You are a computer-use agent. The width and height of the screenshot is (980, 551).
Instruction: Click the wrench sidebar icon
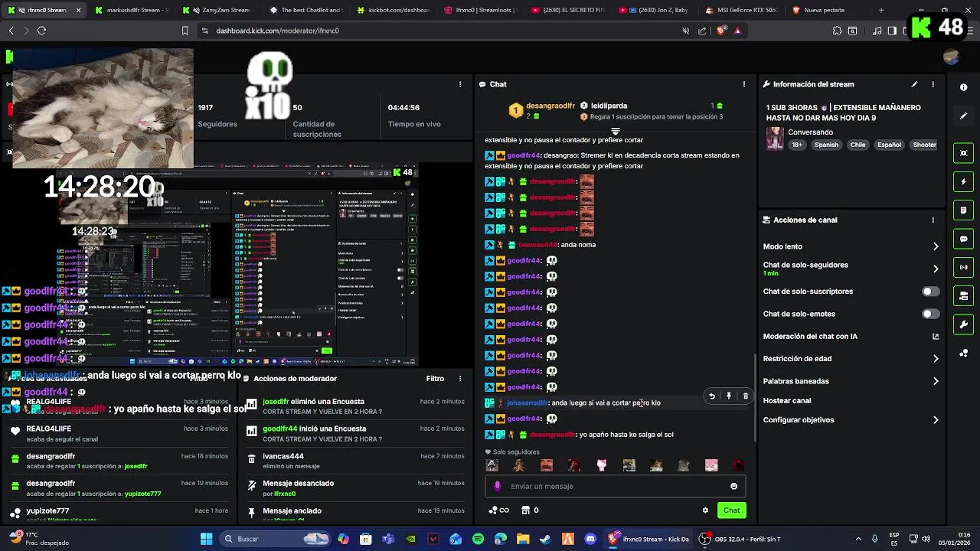(x=964, y=324)
